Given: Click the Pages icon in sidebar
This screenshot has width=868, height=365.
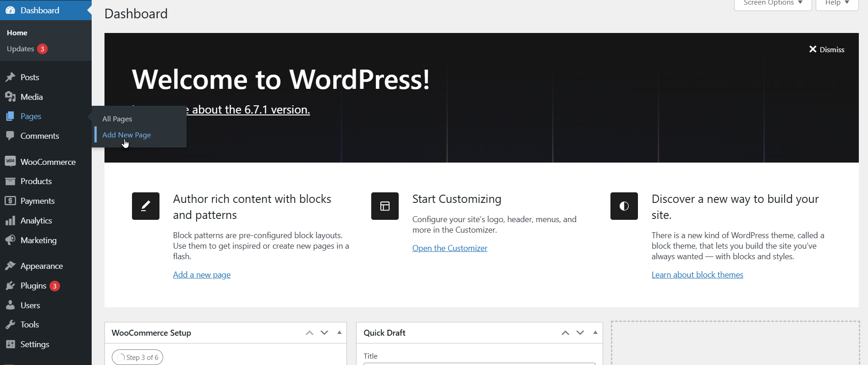Looking at the screenshot, I should [x=10, y=116].
